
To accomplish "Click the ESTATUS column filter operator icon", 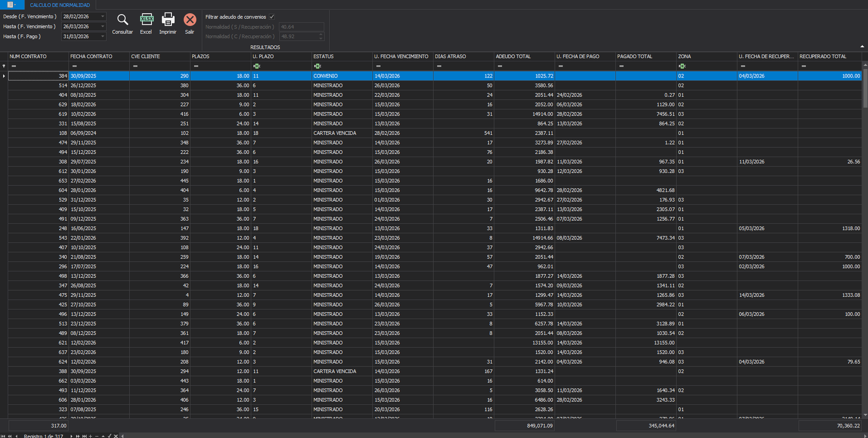I will click(317, 66).
